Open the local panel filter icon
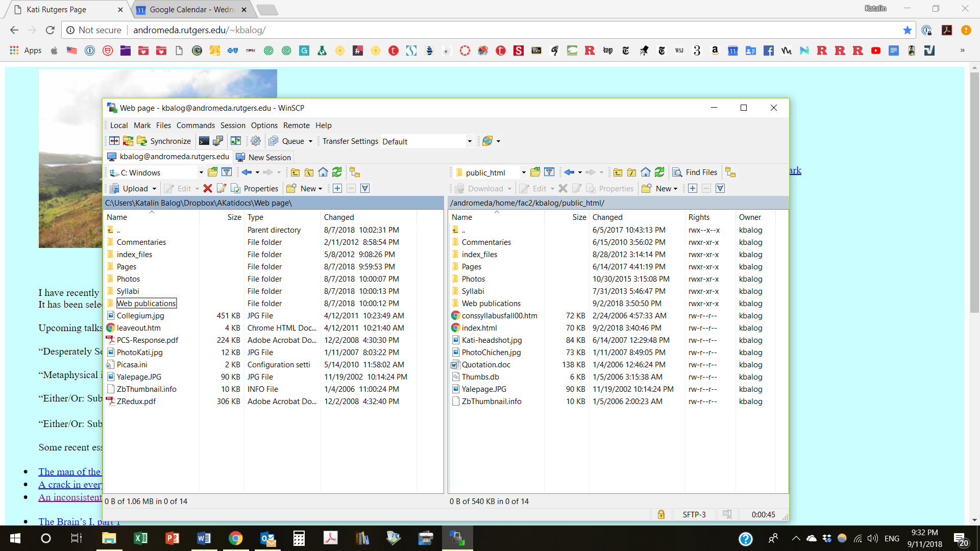The height and width of the screenshot is (551, 980). click(227, 172)
